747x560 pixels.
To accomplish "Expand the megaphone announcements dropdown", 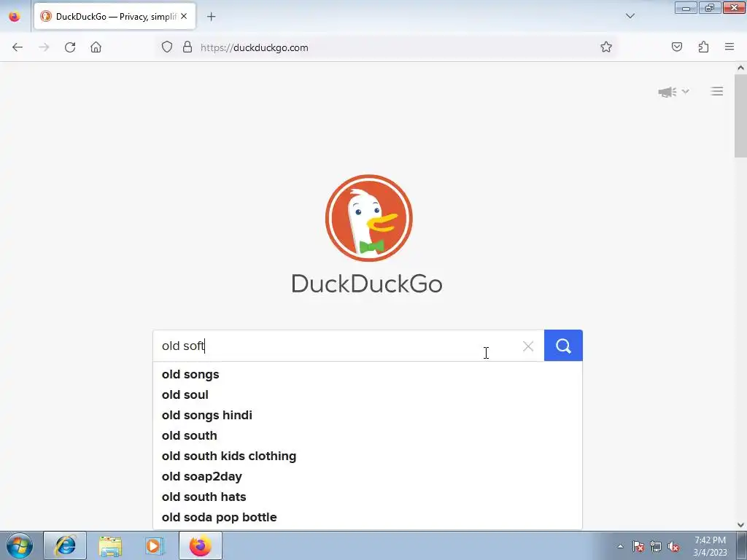I will [673, 91].
